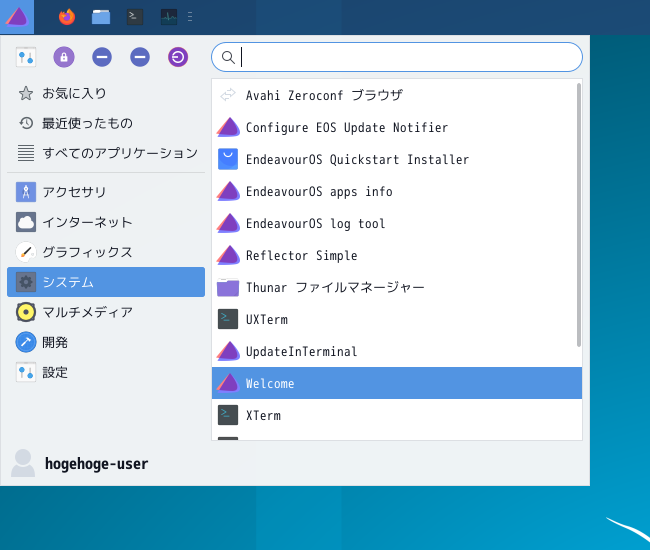This screenshot has width=650, height=550.
Task: Click the application list scrollbar
Action: point(579,215)
